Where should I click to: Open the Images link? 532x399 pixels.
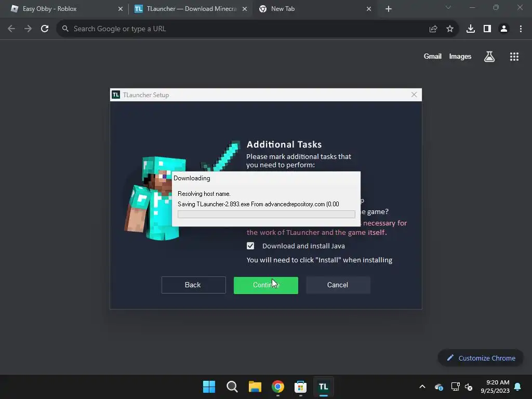(x=460, y=56)
